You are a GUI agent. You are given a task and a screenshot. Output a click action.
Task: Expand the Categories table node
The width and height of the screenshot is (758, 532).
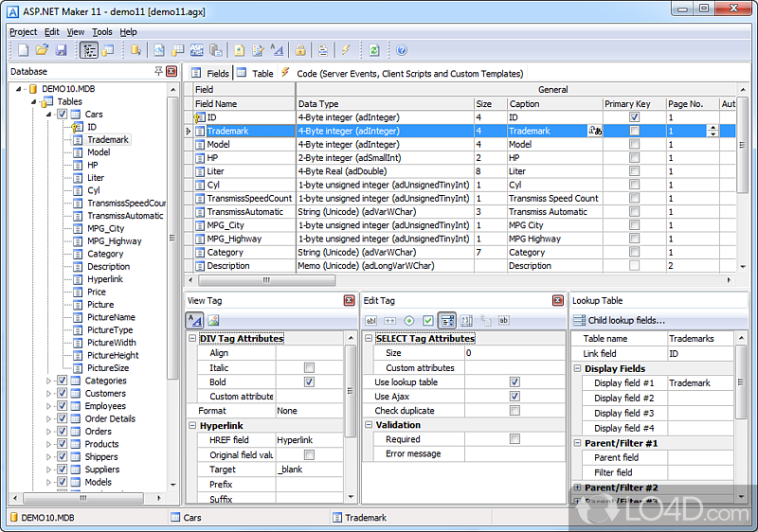pos(48,381)
